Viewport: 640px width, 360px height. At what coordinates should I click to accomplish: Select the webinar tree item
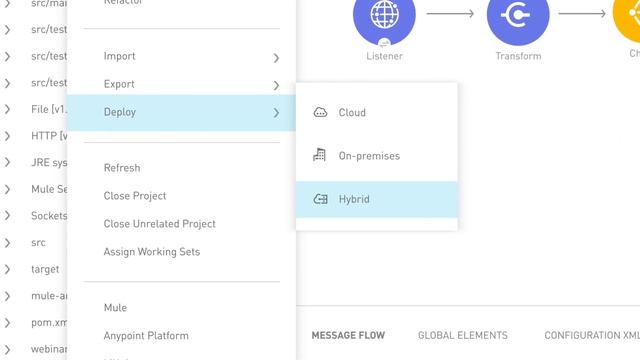[x=49, y=349]
